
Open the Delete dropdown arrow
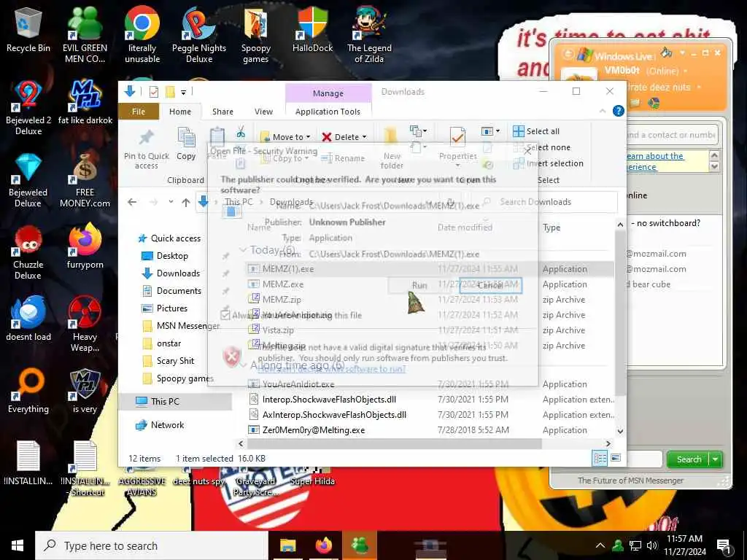365,137
